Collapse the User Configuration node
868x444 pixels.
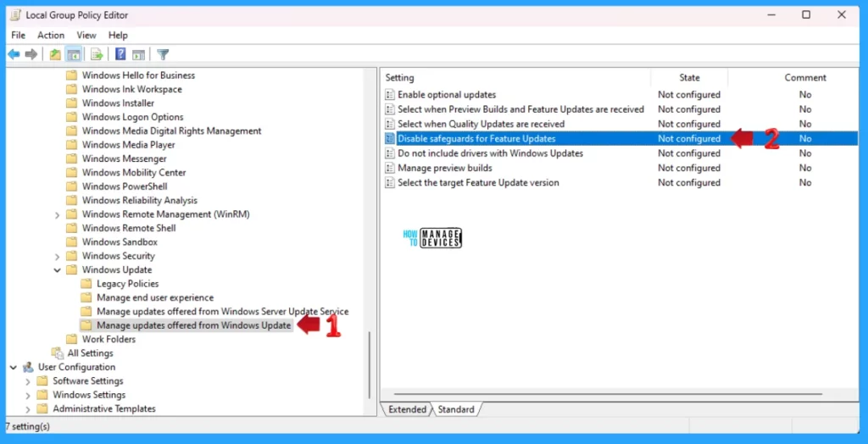pyautogui.click(x=14, y=367)
